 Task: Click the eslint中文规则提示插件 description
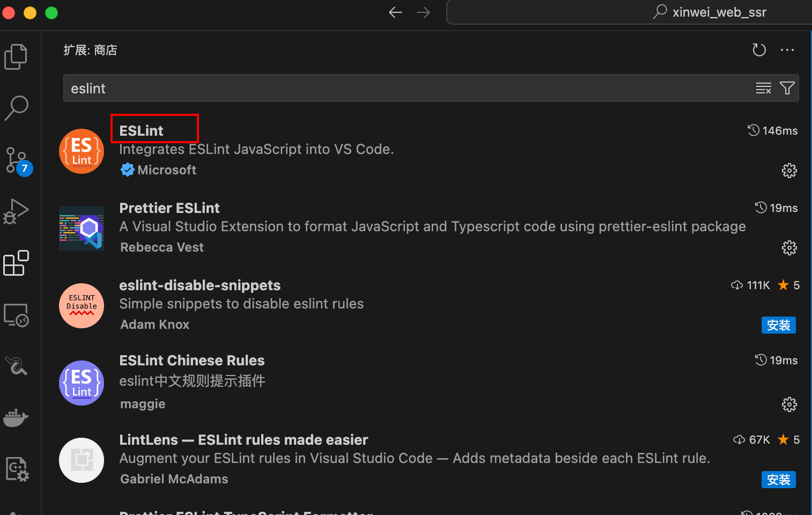point(192,381)
